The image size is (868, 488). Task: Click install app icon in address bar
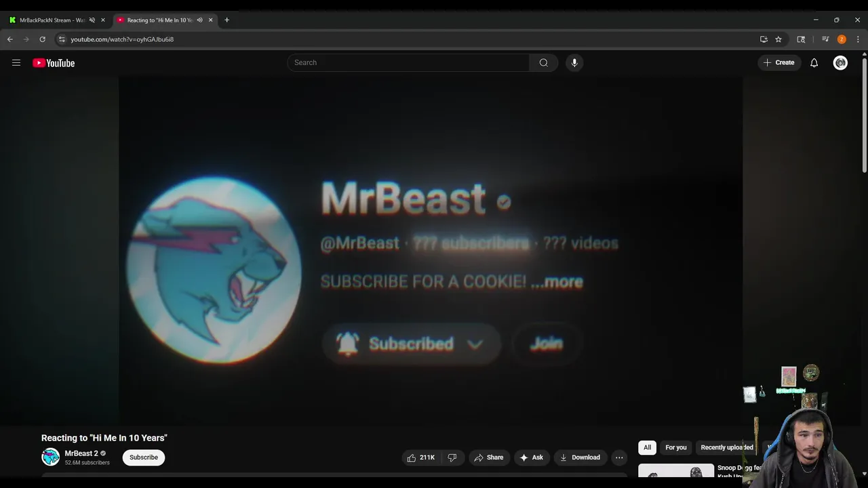coord(764,39)
